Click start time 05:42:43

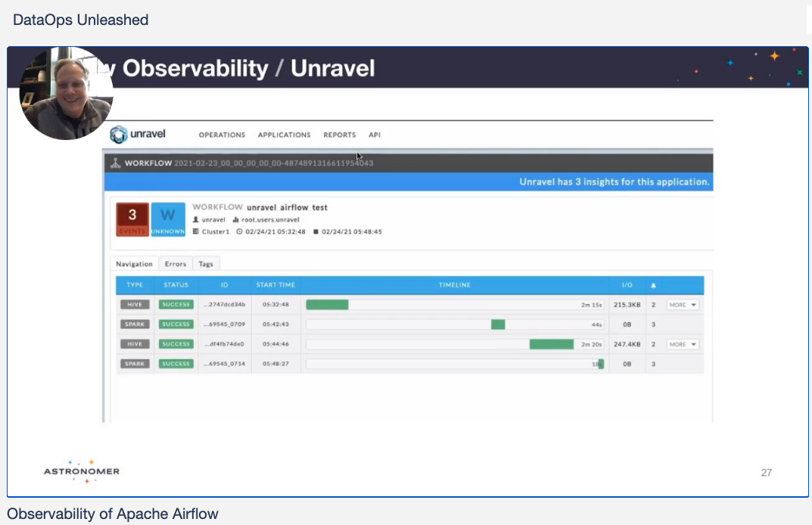click(275, 324)
